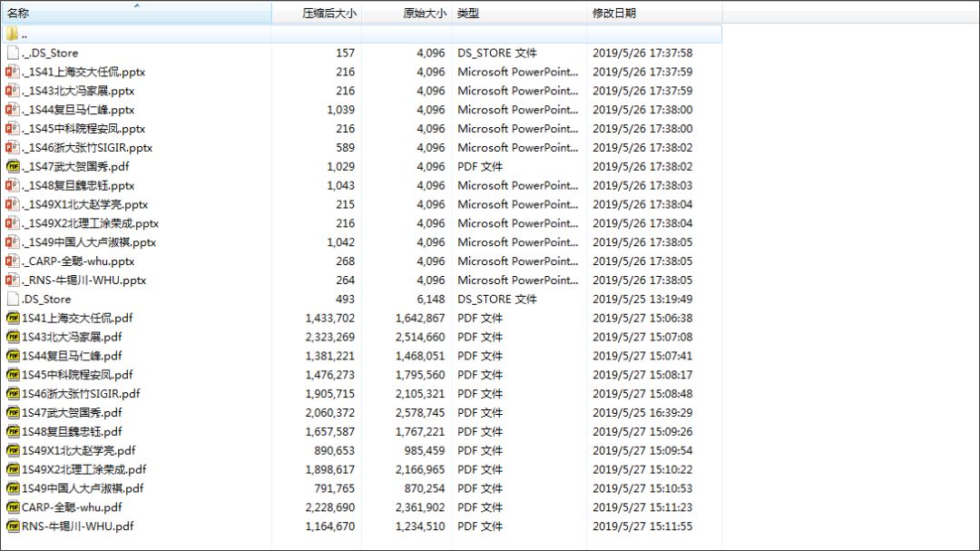Screen dimensions: 980x551
Task: Click the ._1S49X1北大赵学亮.pptx PowerPoint icon
Action: point(13,204)
